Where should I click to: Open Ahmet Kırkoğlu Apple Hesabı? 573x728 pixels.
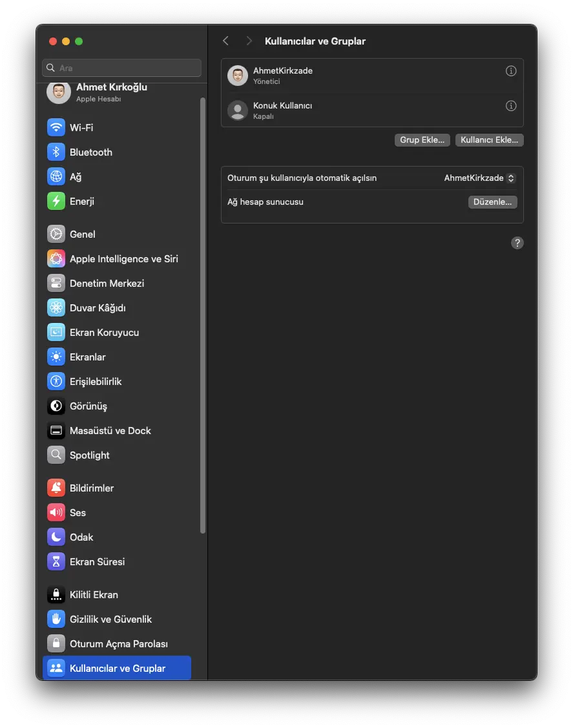(98, 92)
